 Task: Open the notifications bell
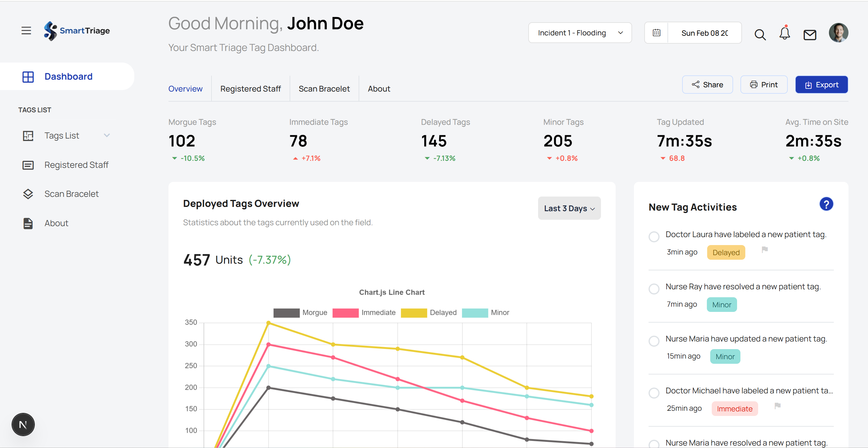(784, 33)
